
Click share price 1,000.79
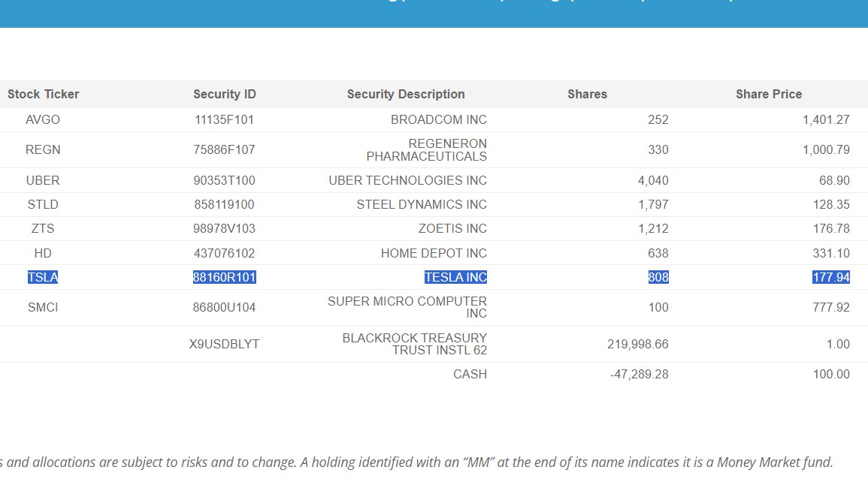click(x=826, y=149)
